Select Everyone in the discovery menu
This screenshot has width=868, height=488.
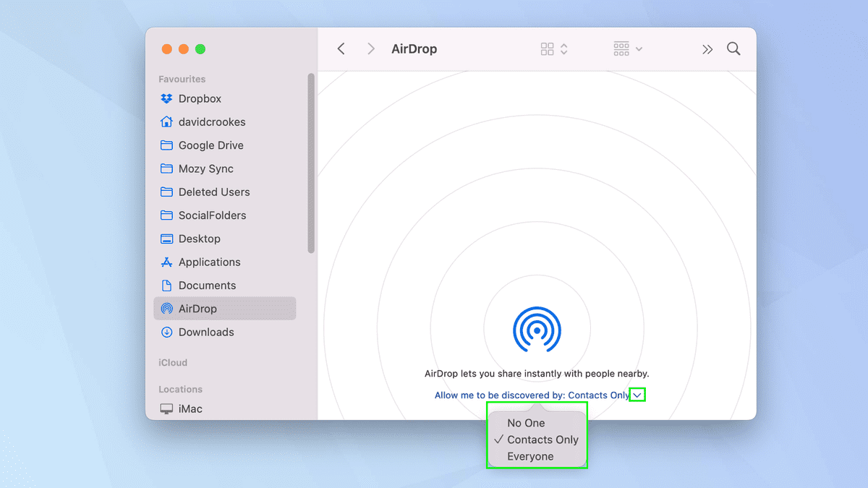click(x=537, y=456)
